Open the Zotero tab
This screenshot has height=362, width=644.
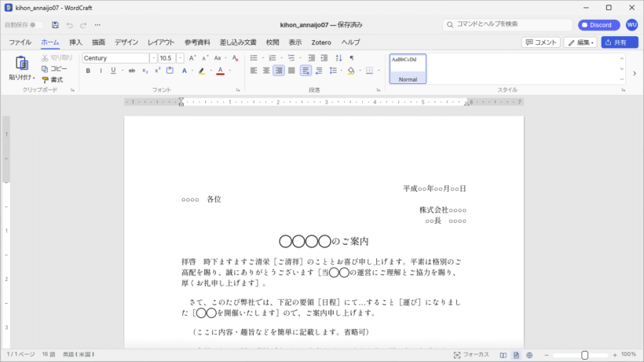point(321,42)
